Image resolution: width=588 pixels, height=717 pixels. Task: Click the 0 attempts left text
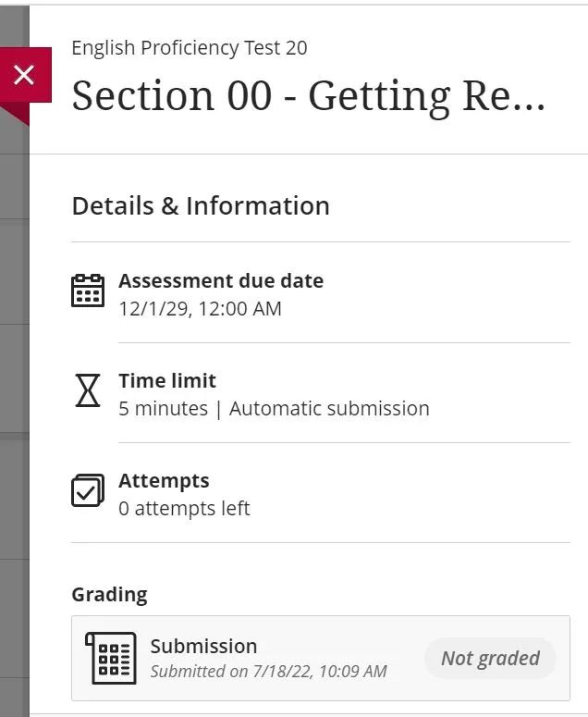pos(184,508)
